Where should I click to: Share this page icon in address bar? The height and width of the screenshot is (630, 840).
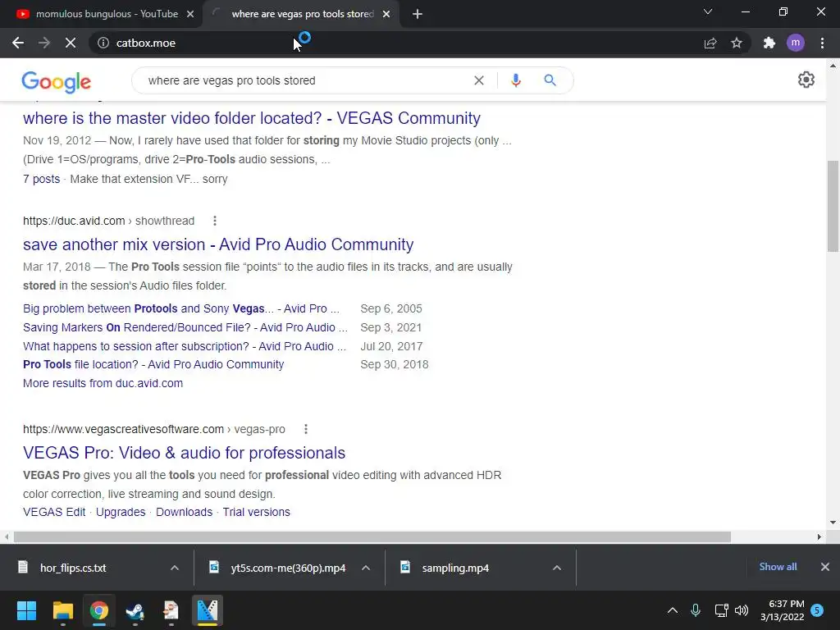tap(710, 43)
